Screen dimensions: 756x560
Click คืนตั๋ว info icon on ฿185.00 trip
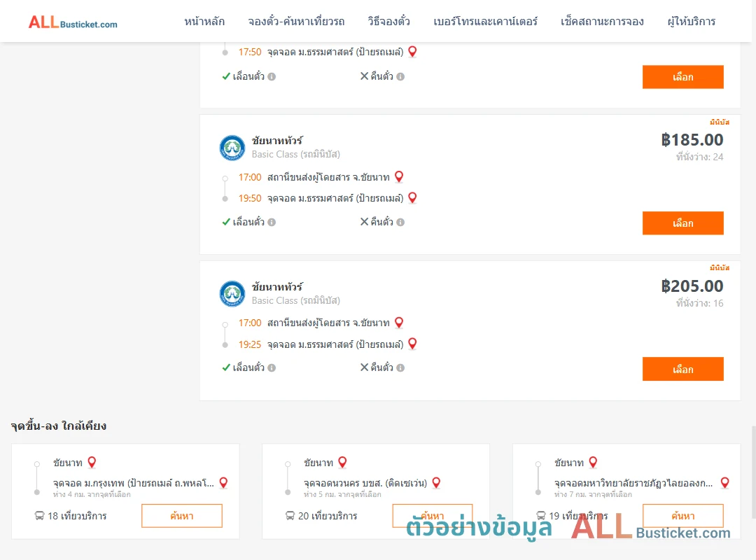(x=400, y=223)
